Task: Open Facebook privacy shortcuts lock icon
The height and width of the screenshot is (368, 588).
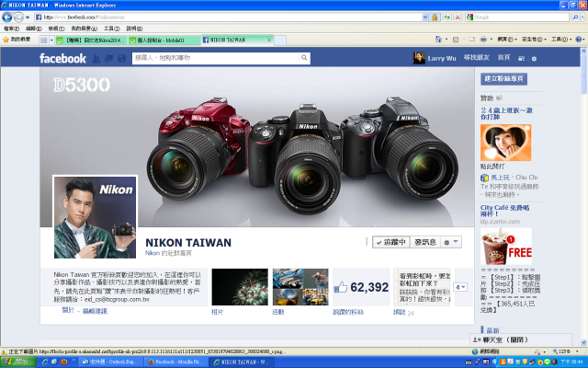Action: pyautogui.click(x=521, y=59)
